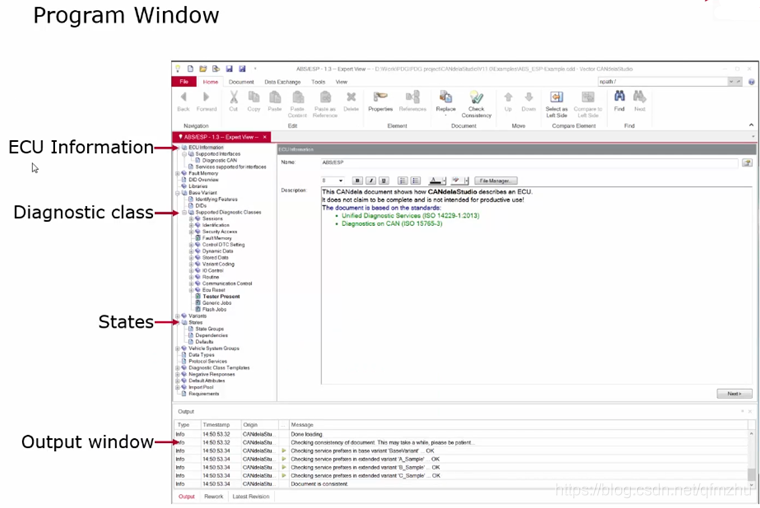Open the font size dropdown in editor
The image size is (760, 508).
tap(340, 180)
